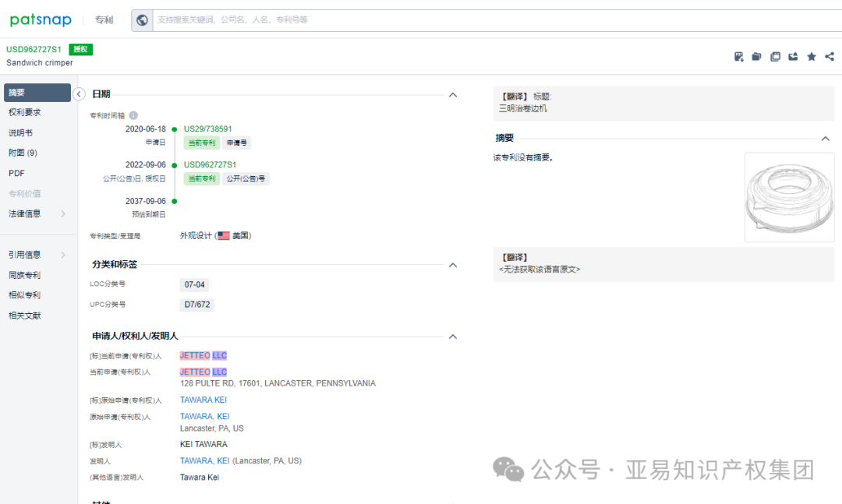
Task: Click the 当前专利 tag beside 公开(公告)号
Action: click(202, 178)
